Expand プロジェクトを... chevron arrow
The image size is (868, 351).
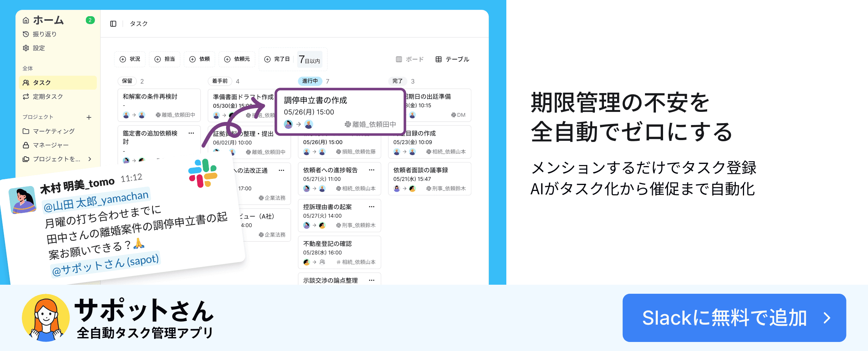pos(90,159)
